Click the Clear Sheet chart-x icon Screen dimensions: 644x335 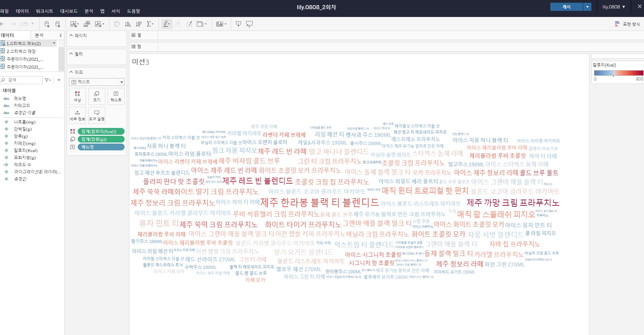pyautogui.click(x=99, y=24)
